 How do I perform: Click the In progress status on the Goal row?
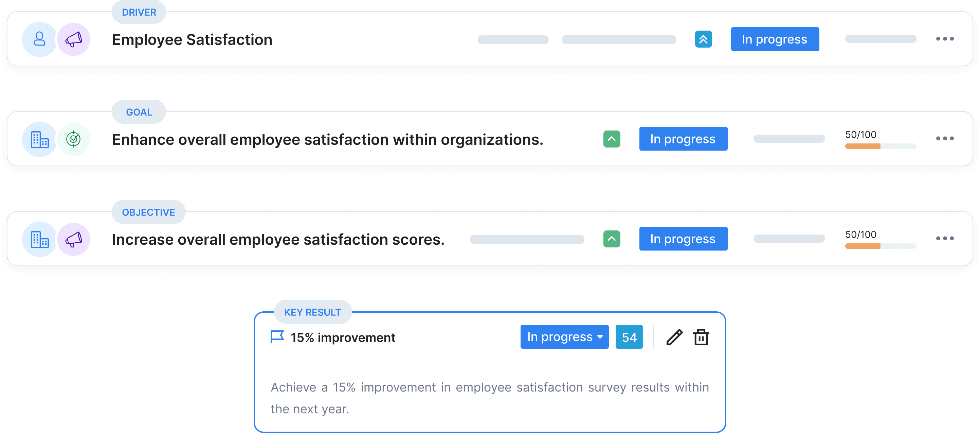[x=683, y=139]
